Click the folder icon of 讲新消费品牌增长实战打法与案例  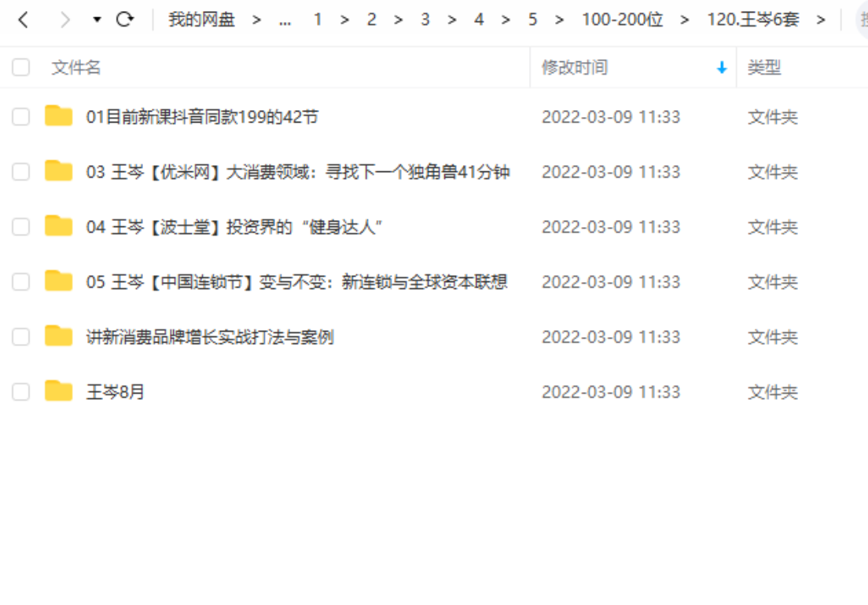[x=59, y=335]
